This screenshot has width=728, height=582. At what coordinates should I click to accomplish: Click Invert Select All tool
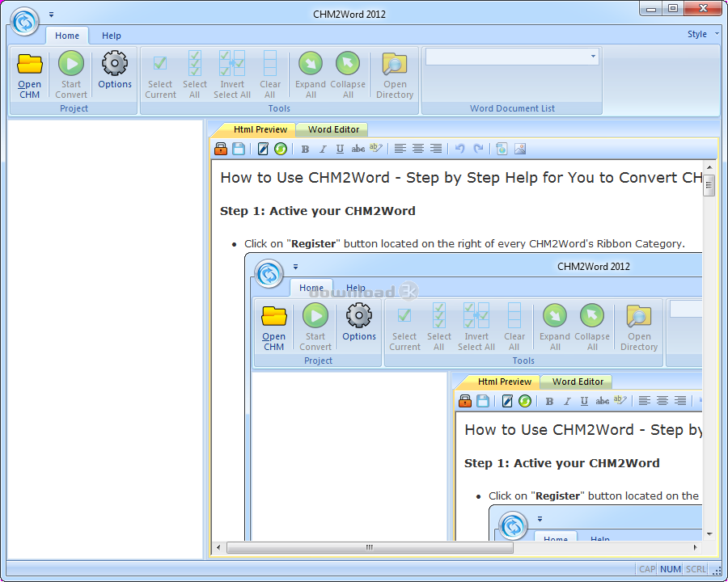click(x=231, y=75)
